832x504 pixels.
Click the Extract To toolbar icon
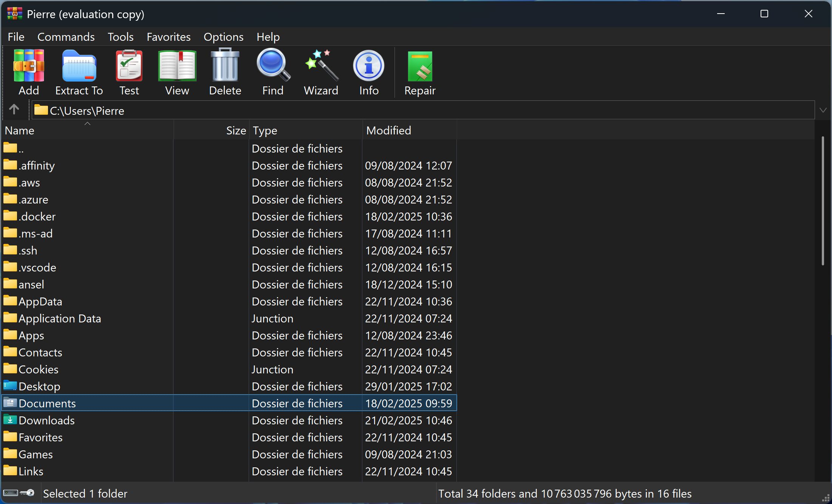pyautogui.click(x=79, y=66)
